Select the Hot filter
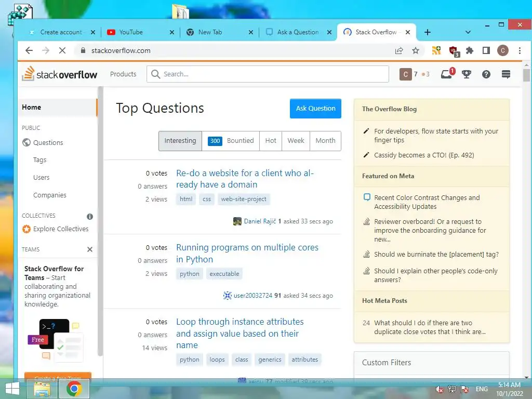The width and height of the screenshot is (532, 399). [x=271, y=141]
